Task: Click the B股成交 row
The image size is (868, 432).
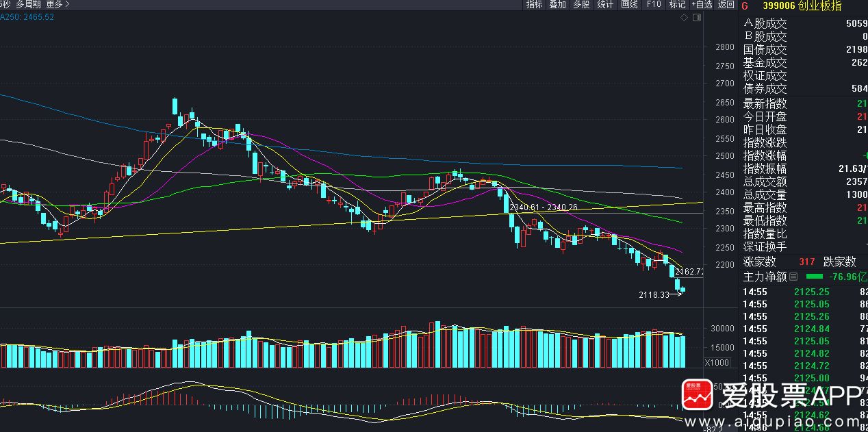Action: pyautogui.click(x=804, y=37)
